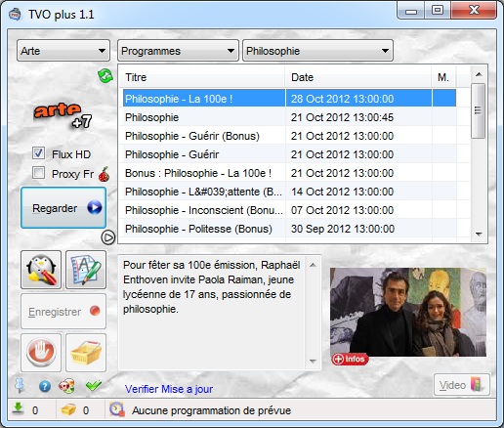The width and height of the screenshot is (504, 428).
Task: Minimize the TVO plus window
Action: tap(411, 11)
